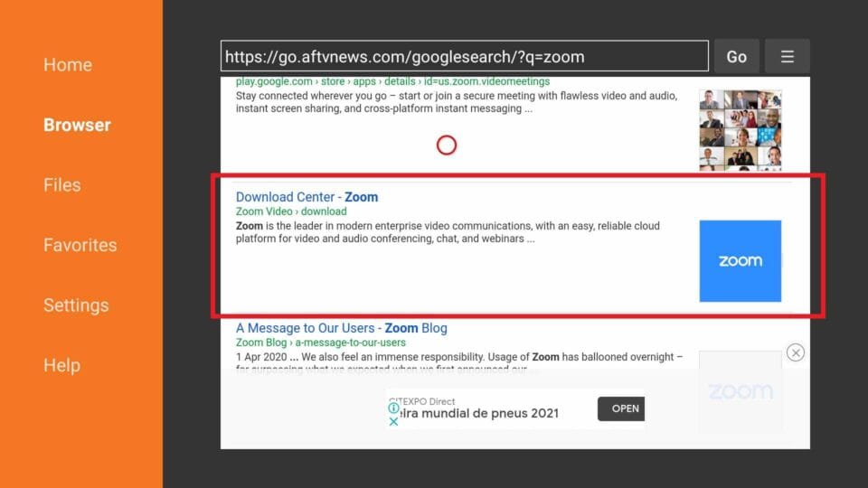The height and width of the screenshot is (488, 868).
Task: Open 'A Message to Our Users - Zoom Blog'
Action: [x=342, y=328]
